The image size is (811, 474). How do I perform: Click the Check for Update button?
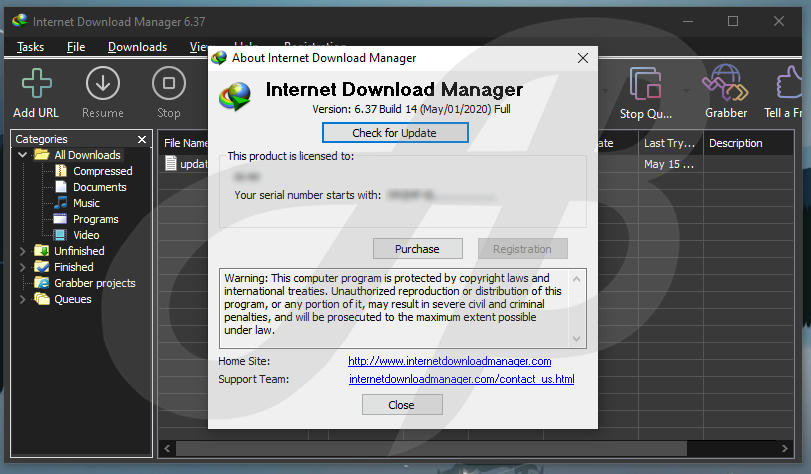click(394, 133)
